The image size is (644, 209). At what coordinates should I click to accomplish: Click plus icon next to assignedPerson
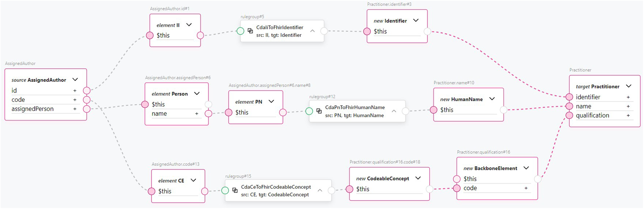point(75,109)
